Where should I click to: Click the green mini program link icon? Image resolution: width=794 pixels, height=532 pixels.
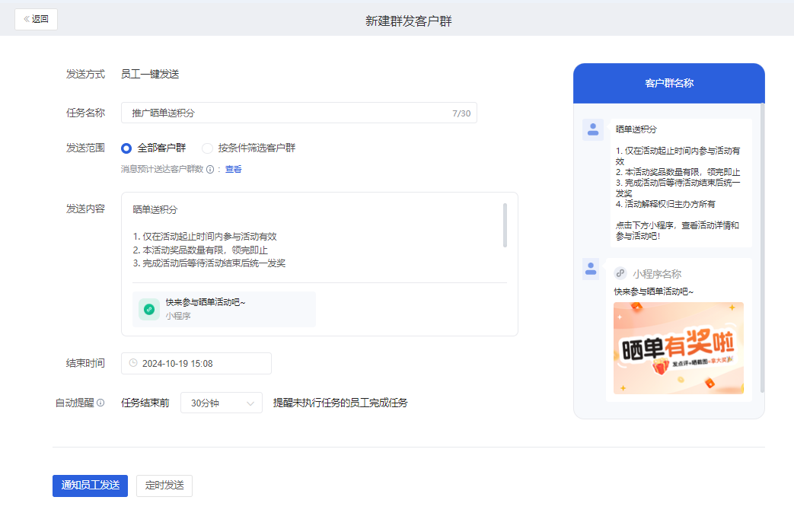149,309
